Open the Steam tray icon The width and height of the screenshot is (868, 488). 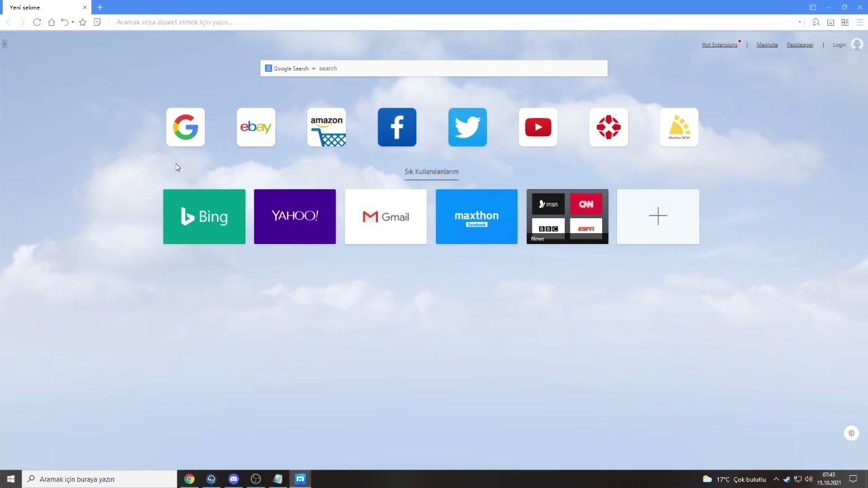(787, 479)
